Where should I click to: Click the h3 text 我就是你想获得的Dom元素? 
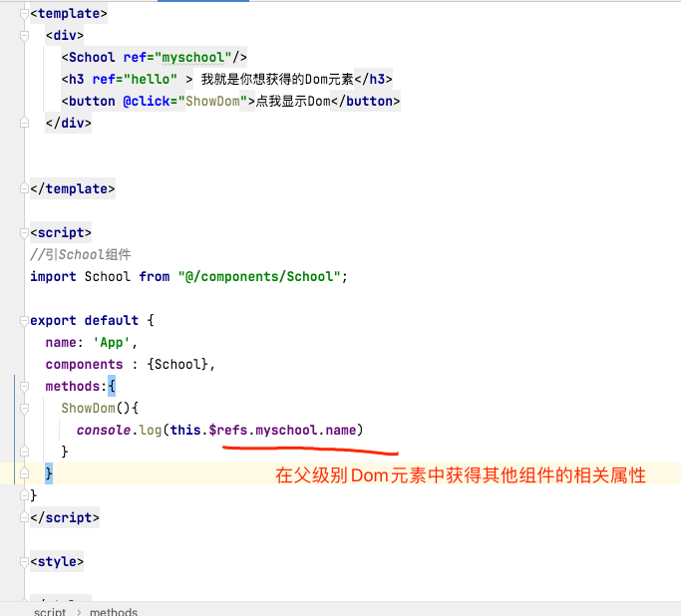(x=277, y=80)
